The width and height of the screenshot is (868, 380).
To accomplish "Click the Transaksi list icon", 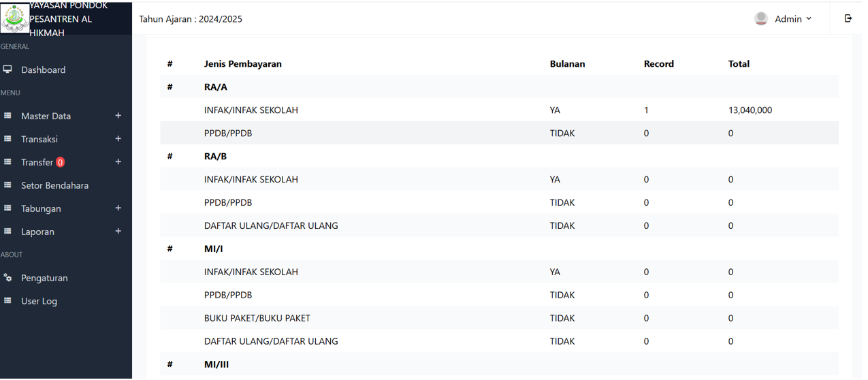I will point(7,139).
